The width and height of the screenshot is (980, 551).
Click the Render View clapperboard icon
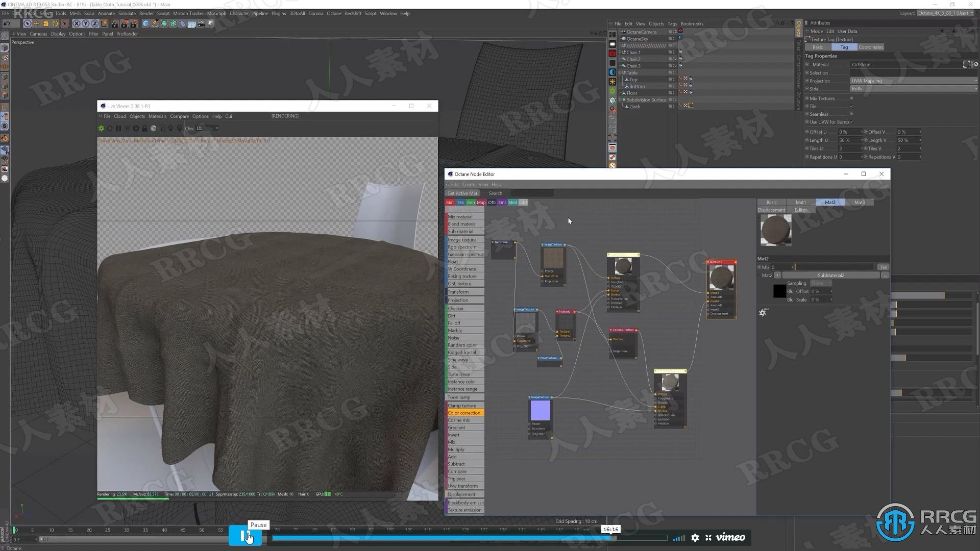click(115, 23)
